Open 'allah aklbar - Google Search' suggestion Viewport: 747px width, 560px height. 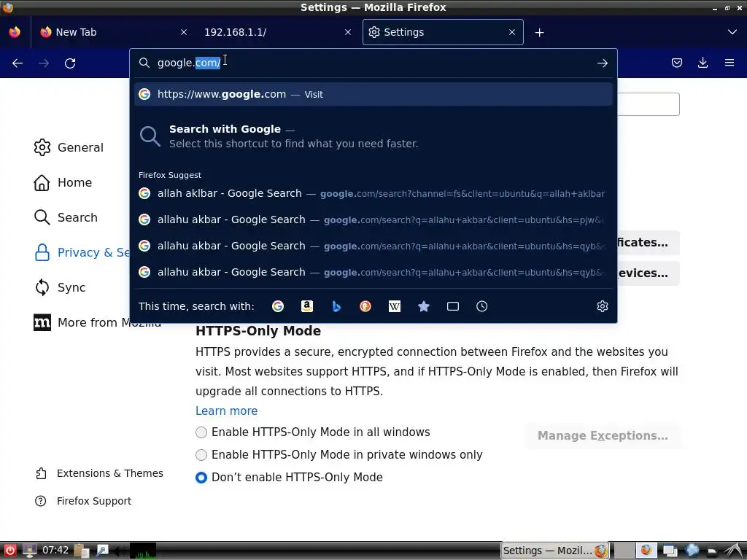373,193
